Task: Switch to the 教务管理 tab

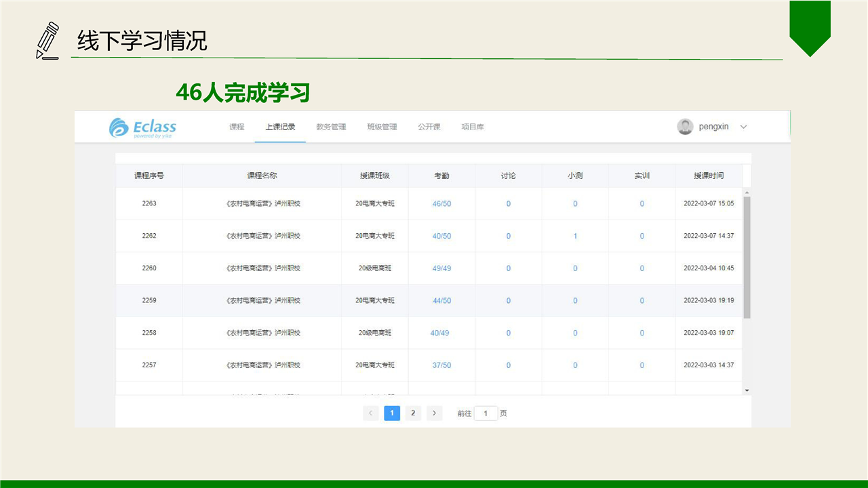Action: 331,127
